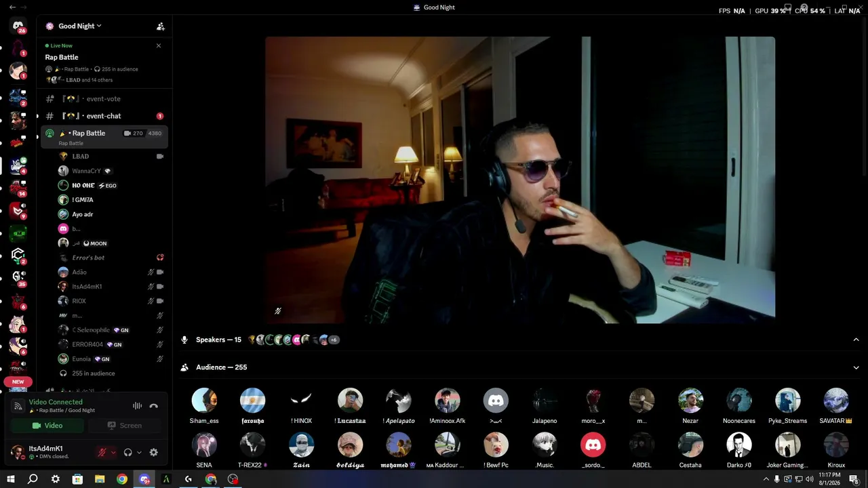
Task: Click the NEW unread mentions pill
Action: [18, 382]
